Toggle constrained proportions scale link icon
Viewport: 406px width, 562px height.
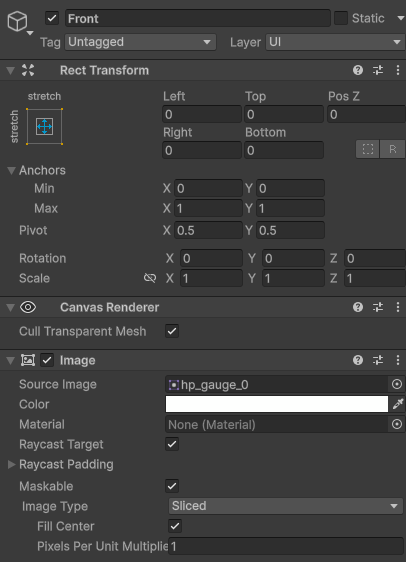coord(150,278)
